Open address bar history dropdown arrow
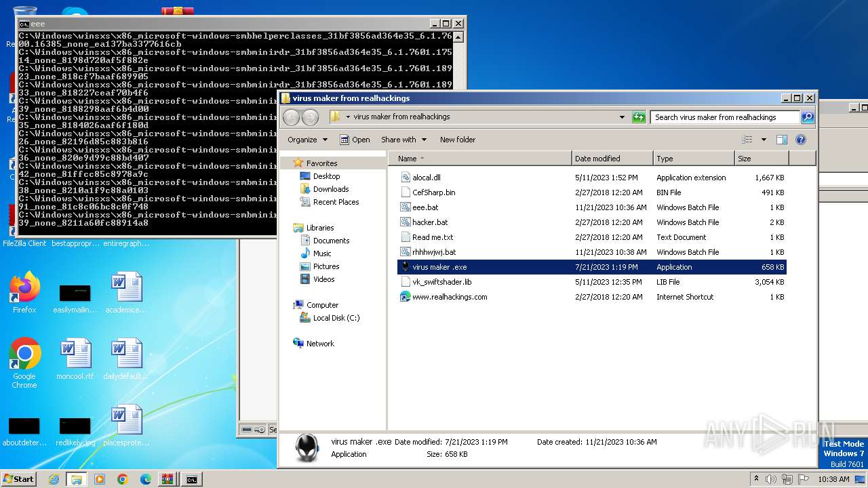Image resolution: width=868 pixels, height=488 pixels. (x=622, y=117)
